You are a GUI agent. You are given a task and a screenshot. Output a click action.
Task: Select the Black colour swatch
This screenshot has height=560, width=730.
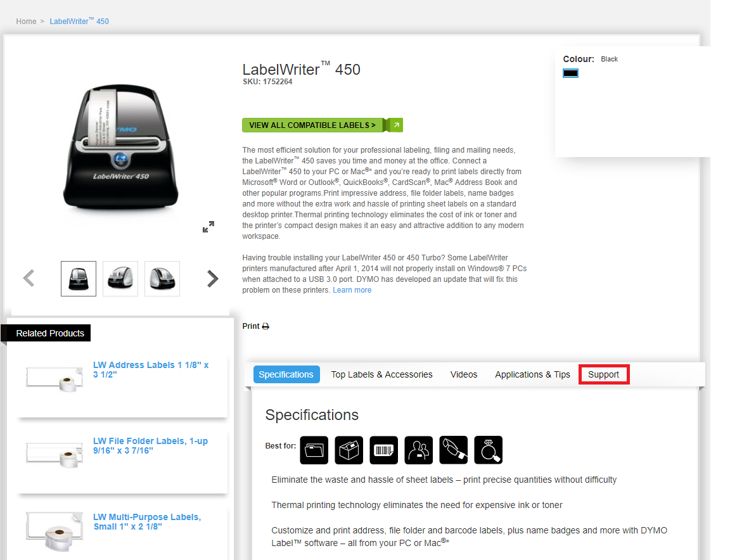point(570,73)
